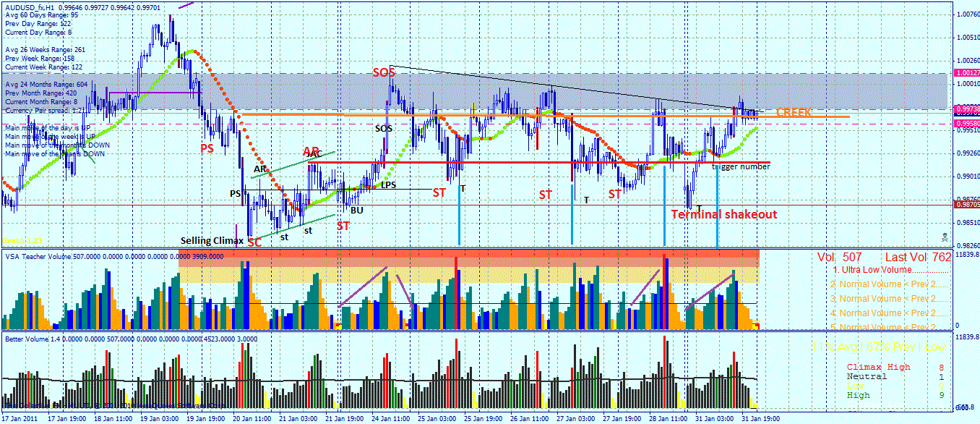Screen dimensions: 980x424
Task: Select the 'Avg 60 Days Range: 95' line
Action: 42,15
